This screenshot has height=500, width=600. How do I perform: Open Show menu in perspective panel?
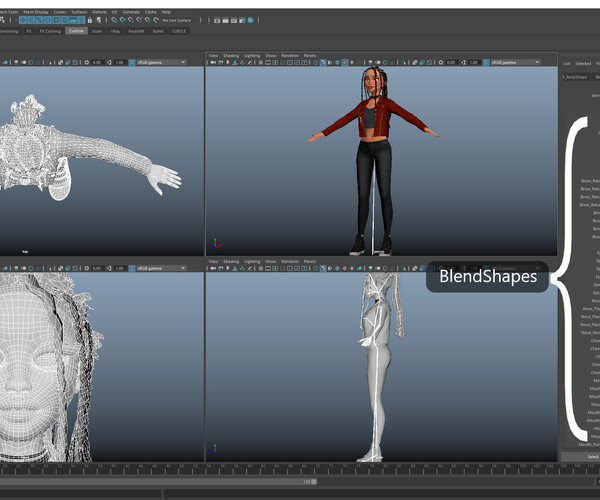point(271,56)
